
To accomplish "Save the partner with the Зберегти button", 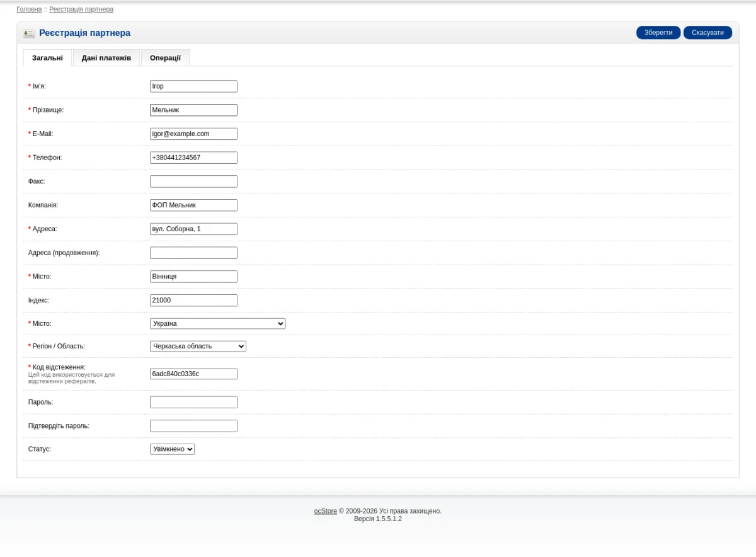I will [x=659, y=33].
